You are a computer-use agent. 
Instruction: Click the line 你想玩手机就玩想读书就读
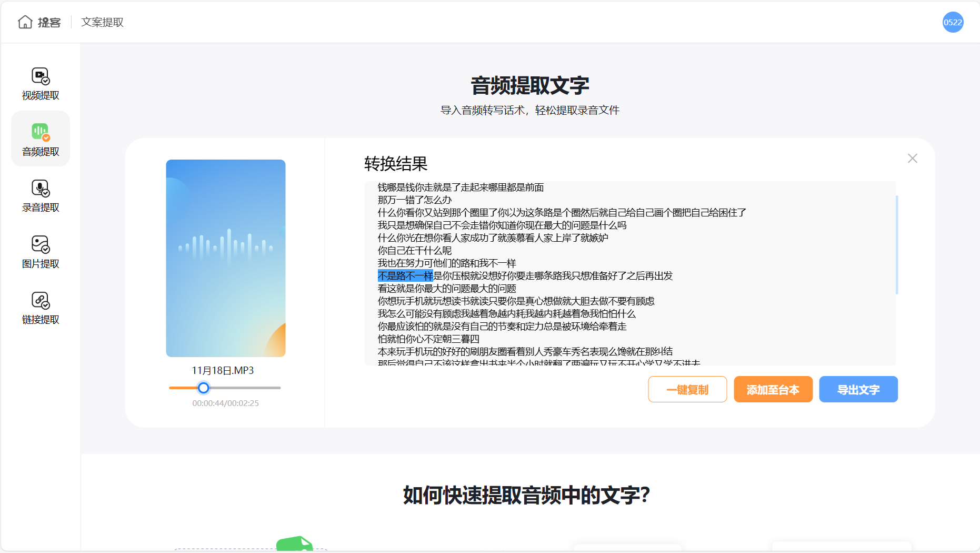(516, 301)
